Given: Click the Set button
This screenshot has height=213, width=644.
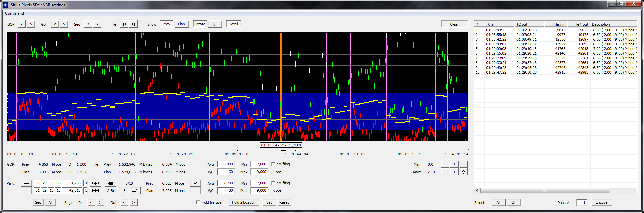Looking at the screenshot, I should (x=269, y=202).
